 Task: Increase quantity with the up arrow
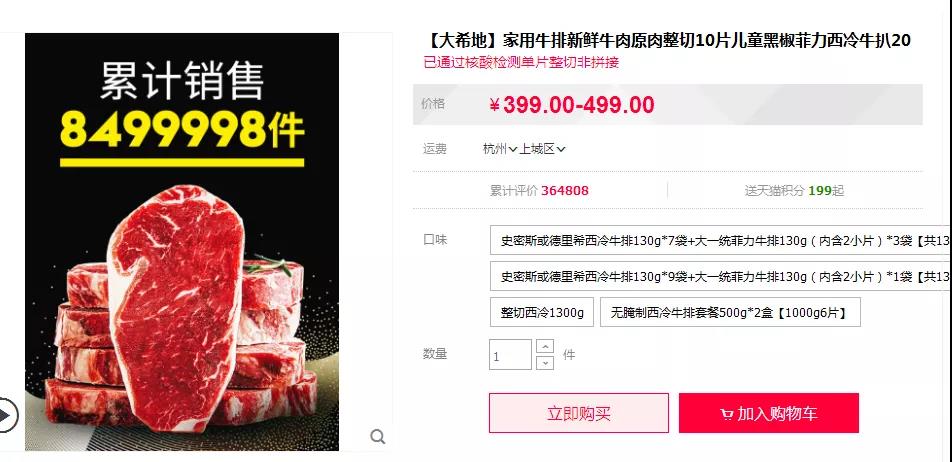[x=546, y=347]
